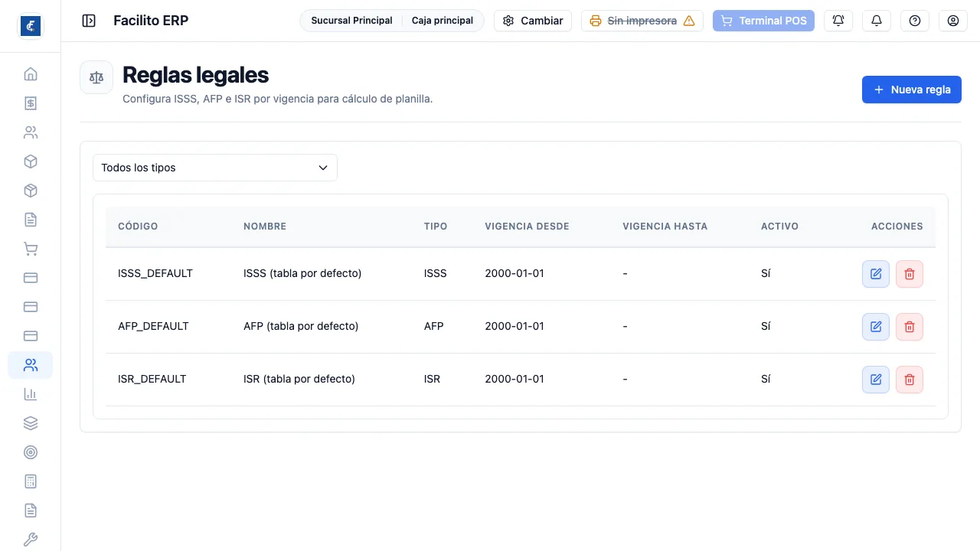This screenshot has height=551, width=980.
Task: Delete the ISSS_DEFAULT rule
Action: tap(910, 274)
